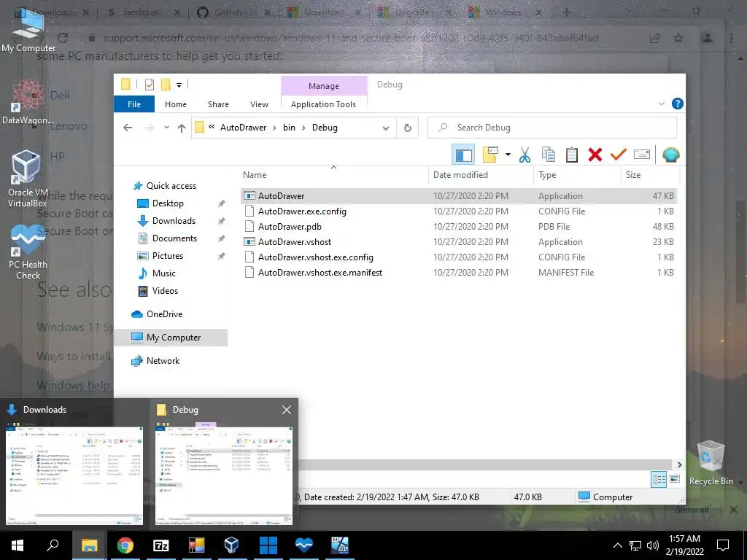Open VirtualBox from the taskbar
The image size is (747, 560).
(232, 545)
